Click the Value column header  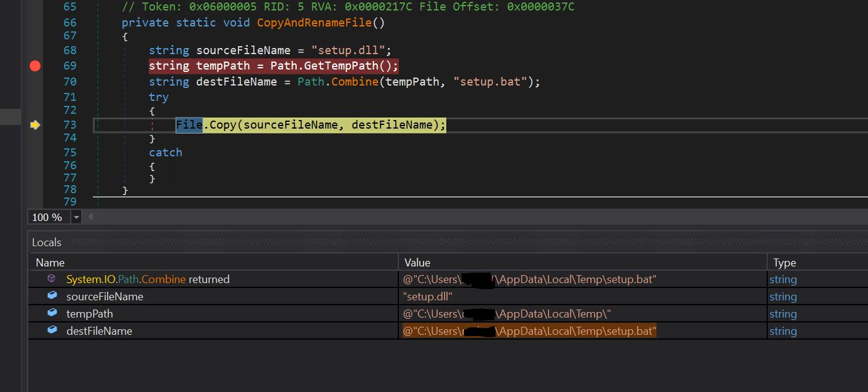click(x=417, y=263)
